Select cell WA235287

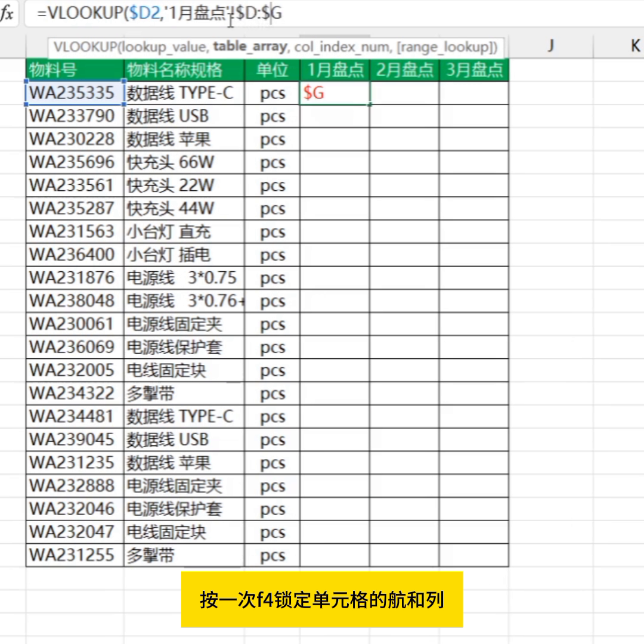[x=75, y=208]
